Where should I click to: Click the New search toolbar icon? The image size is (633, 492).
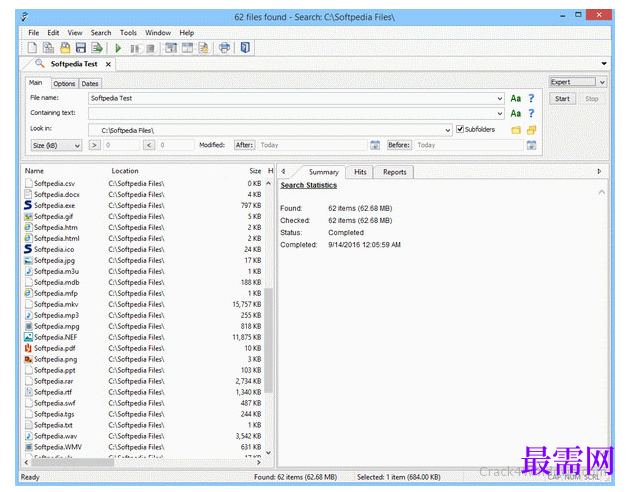click(32, 48)
